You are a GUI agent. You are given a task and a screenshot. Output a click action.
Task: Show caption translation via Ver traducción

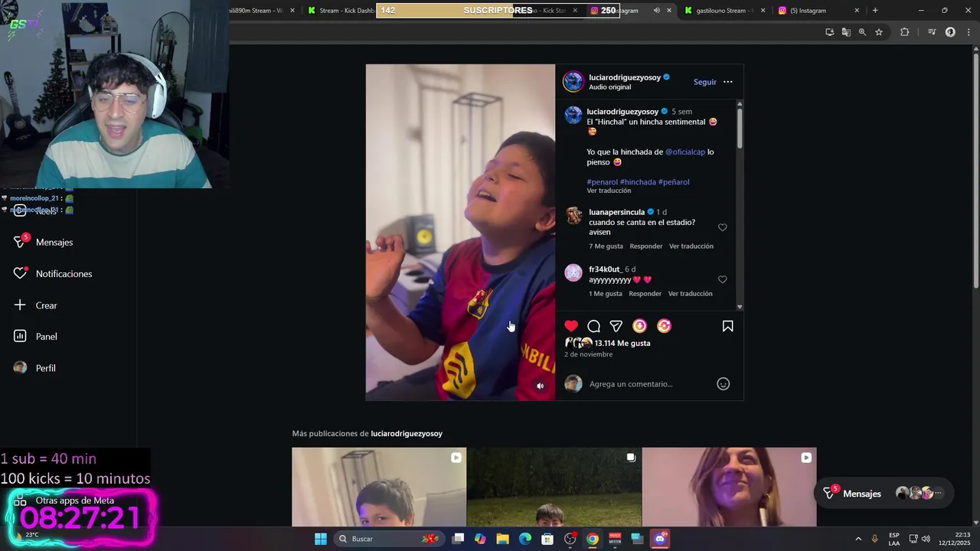pos(609,191)
